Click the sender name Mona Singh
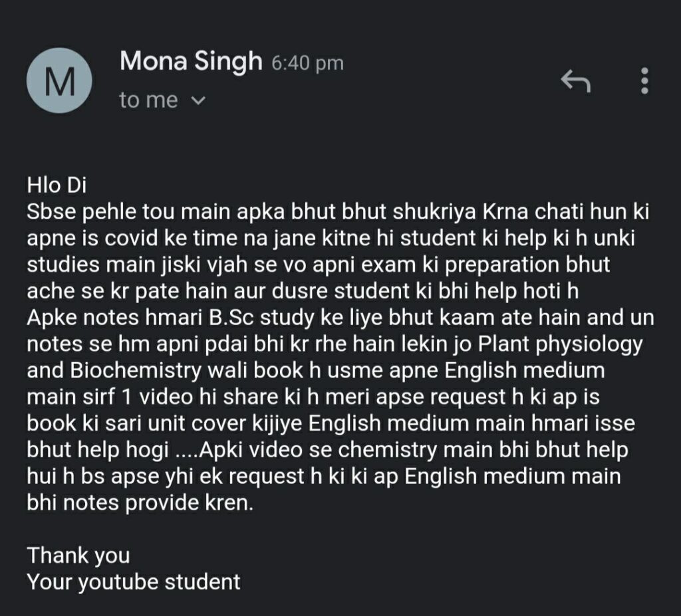 coord(191,60)
